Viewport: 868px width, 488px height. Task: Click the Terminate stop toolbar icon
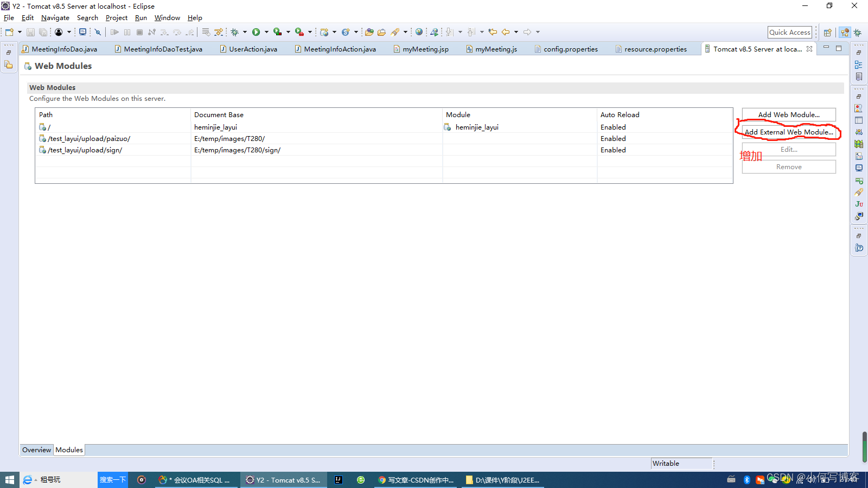[x=139, y=32]
